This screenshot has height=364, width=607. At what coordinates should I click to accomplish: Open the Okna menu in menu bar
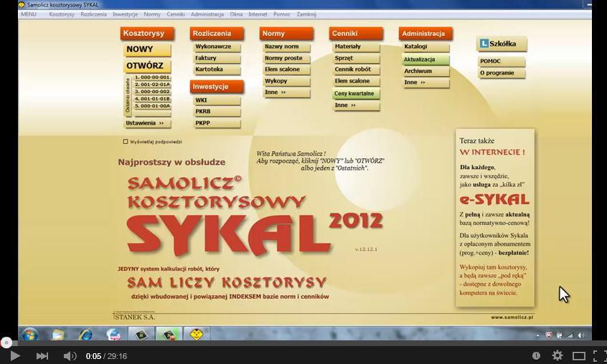tap(236, 14)
